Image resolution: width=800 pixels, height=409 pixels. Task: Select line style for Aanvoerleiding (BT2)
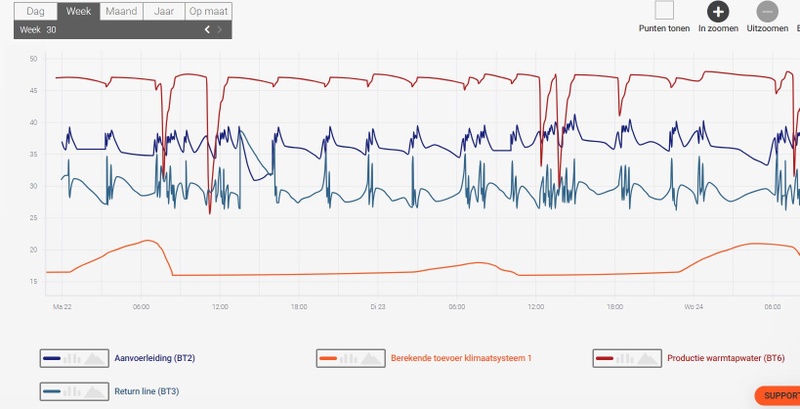(x=52, y=359)
